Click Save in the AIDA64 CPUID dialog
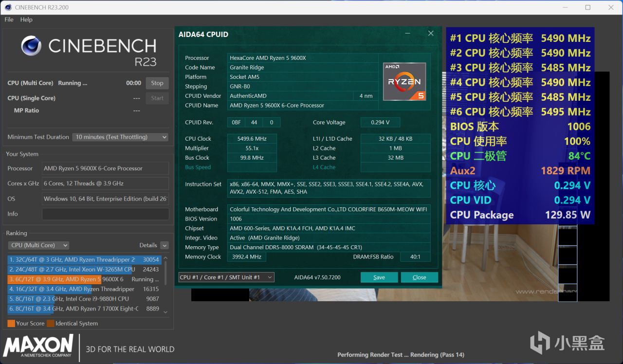 pos(379,277)
